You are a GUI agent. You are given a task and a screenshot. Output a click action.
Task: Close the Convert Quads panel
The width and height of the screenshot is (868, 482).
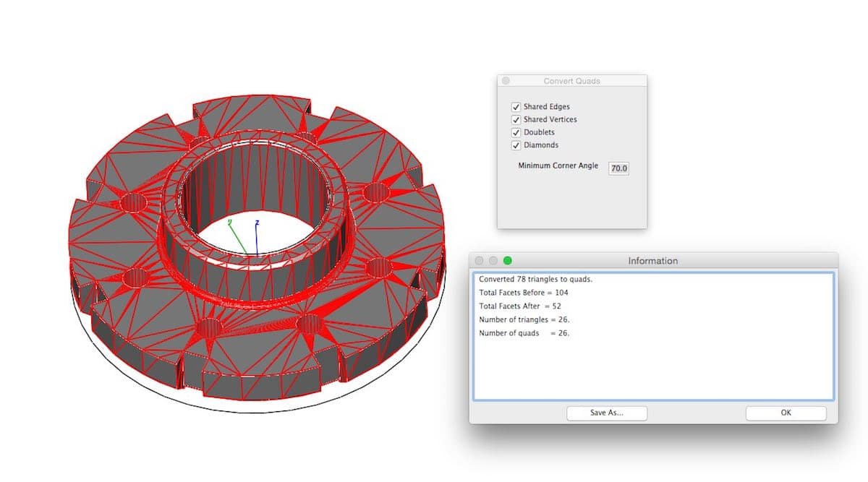[506, 81]
